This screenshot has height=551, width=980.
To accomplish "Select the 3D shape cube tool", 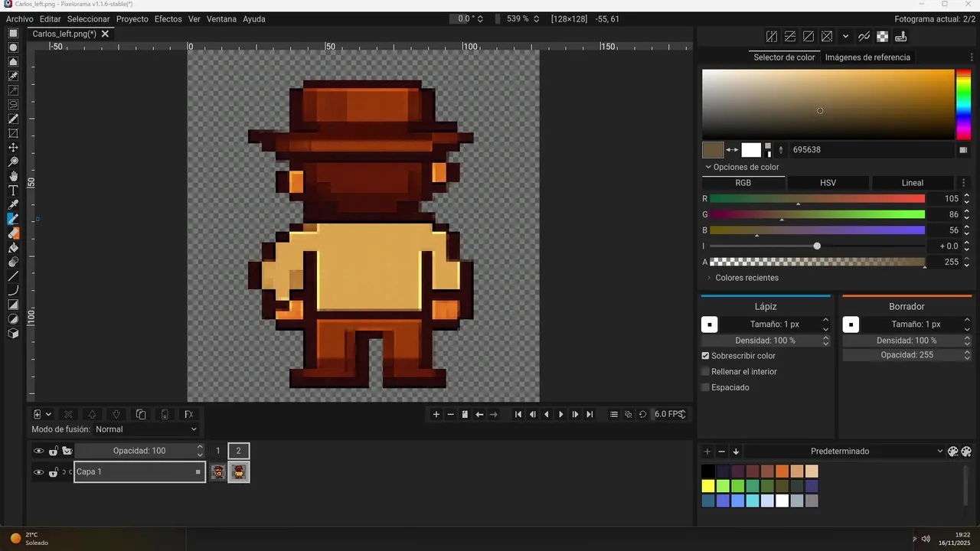I will point(13,334).
